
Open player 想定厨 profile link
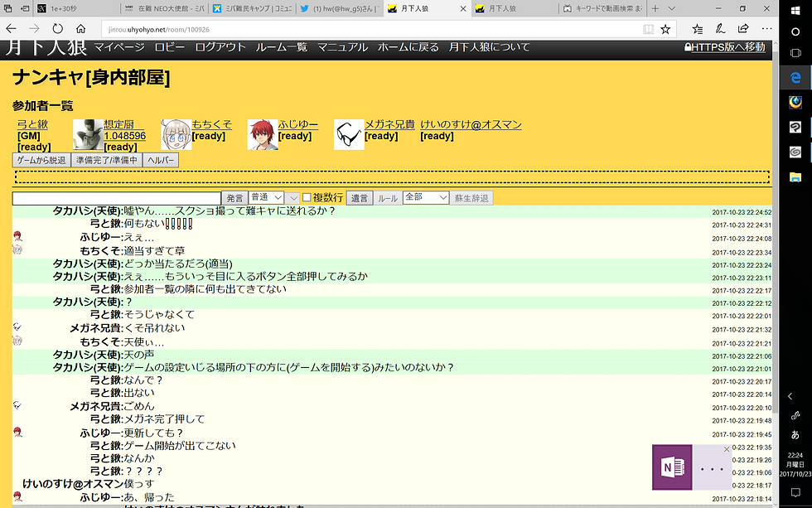[x=124, y=130]
